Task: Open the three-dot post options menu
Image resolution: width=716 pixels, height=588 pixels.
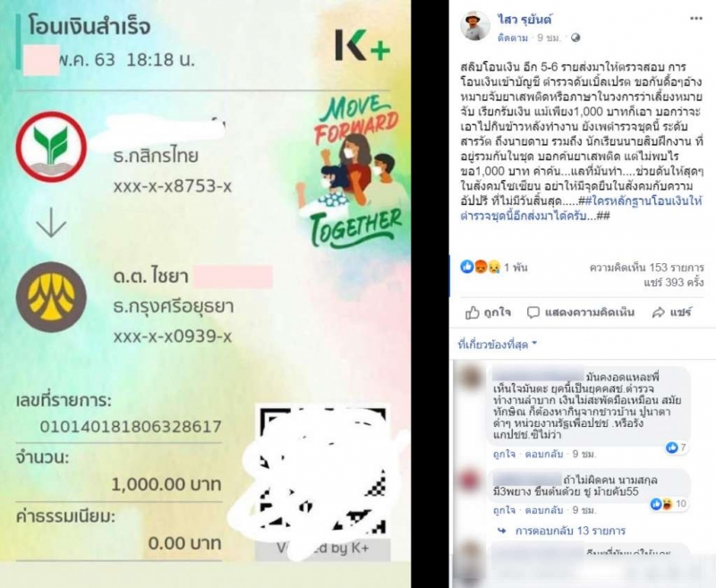Action: coord(695,19)
